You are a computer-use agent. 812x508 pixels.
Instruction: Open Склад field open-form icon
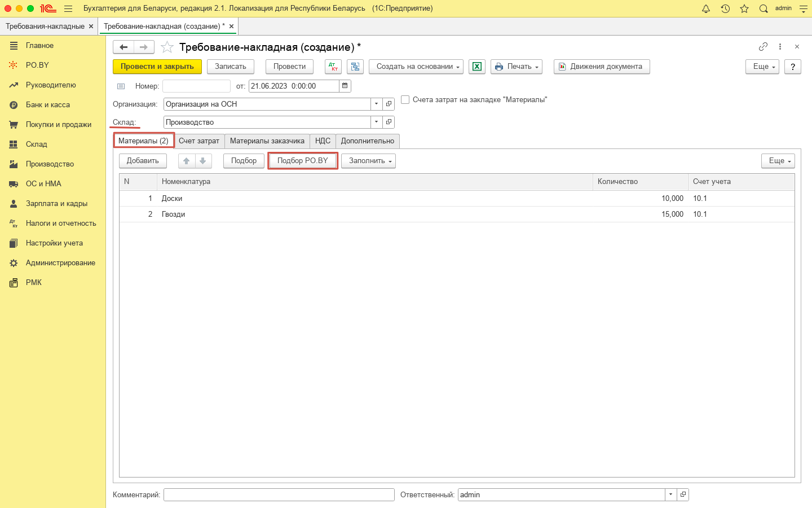point(389,122)
